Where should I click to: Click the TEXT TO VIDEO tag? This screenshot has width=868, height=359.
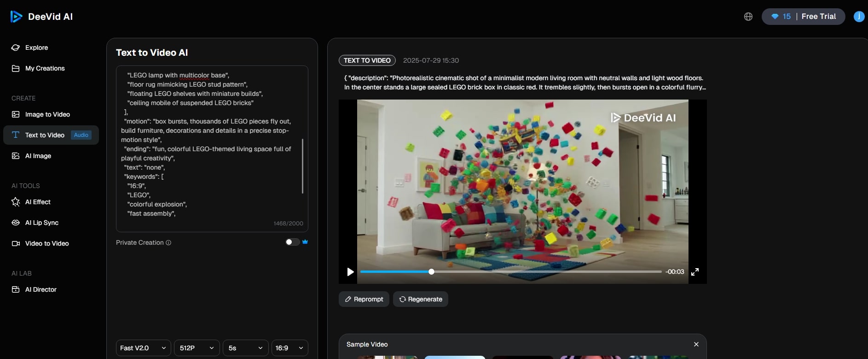pyautogui.click(x=367, y=60)
